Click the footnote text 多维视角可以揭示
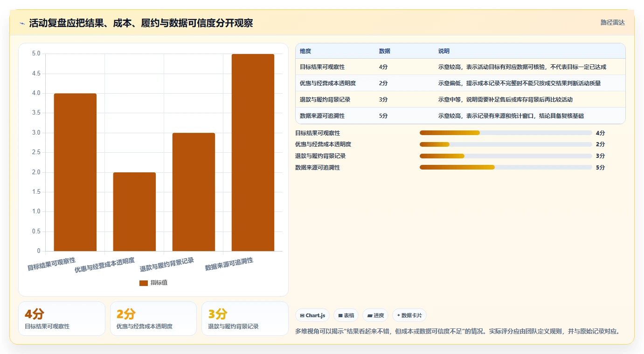The width and height of the screenshot is (644, 354). point(458,332)
